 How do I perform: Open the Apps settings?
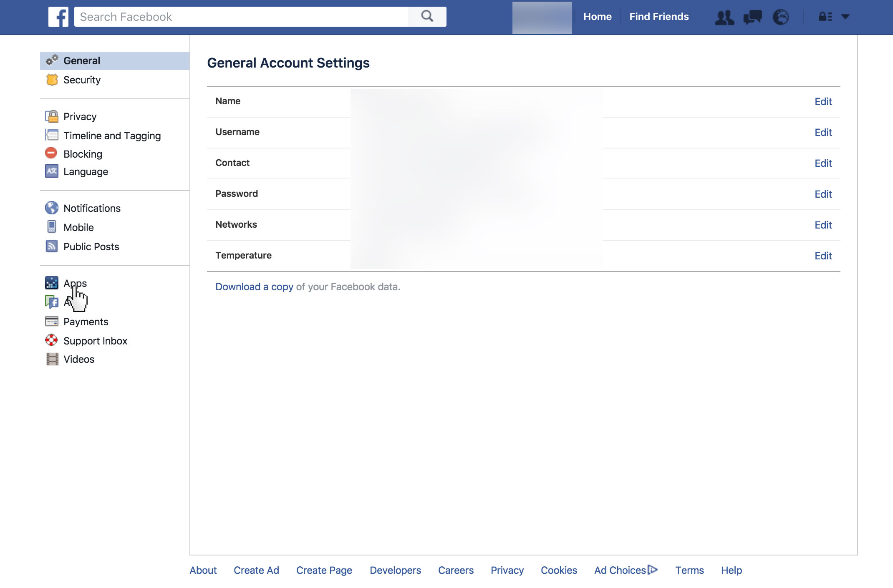[75, 283]
